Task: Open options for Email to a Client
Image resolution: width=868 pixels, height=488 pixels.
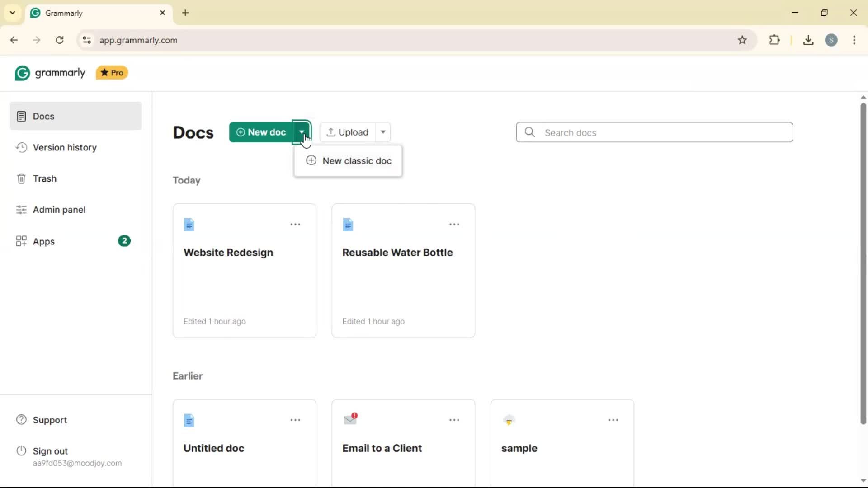Action: (x=454, y=420)
